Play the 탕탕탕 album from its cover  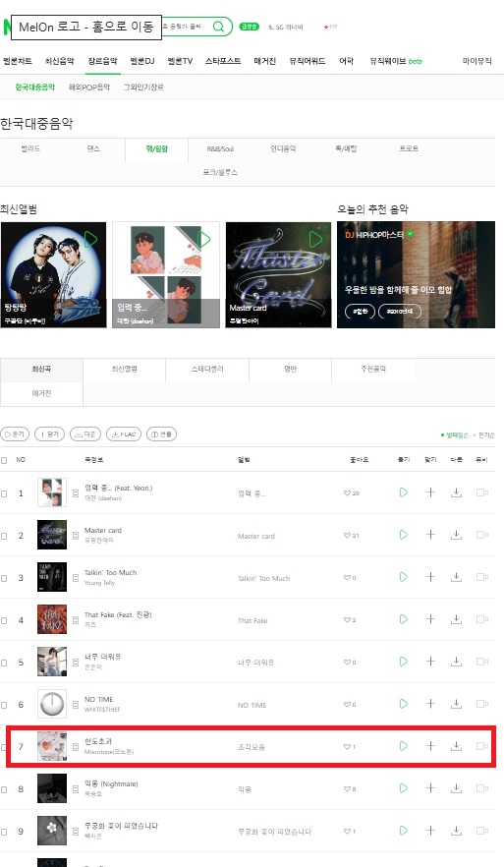(90, 239)
